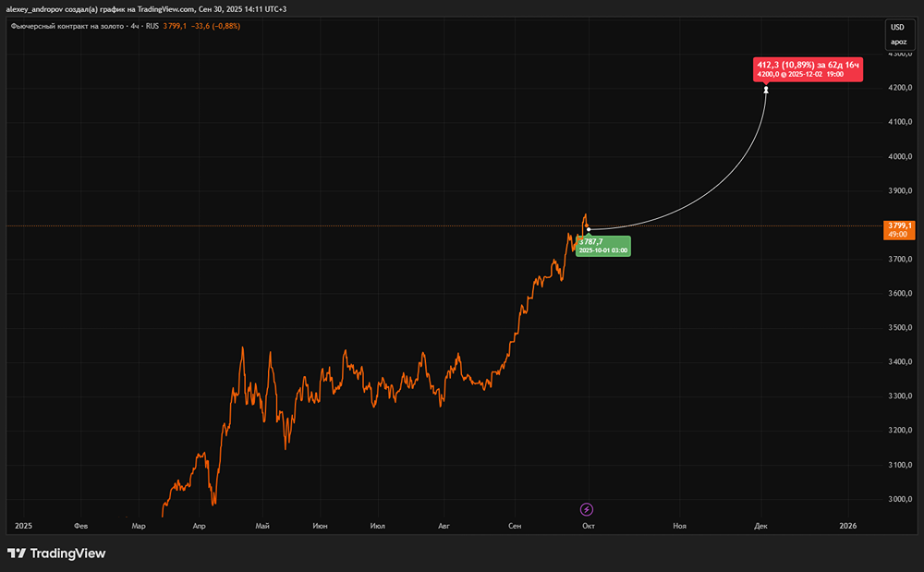Click the RUS exchange label in legend

click(x=152, y=26)
